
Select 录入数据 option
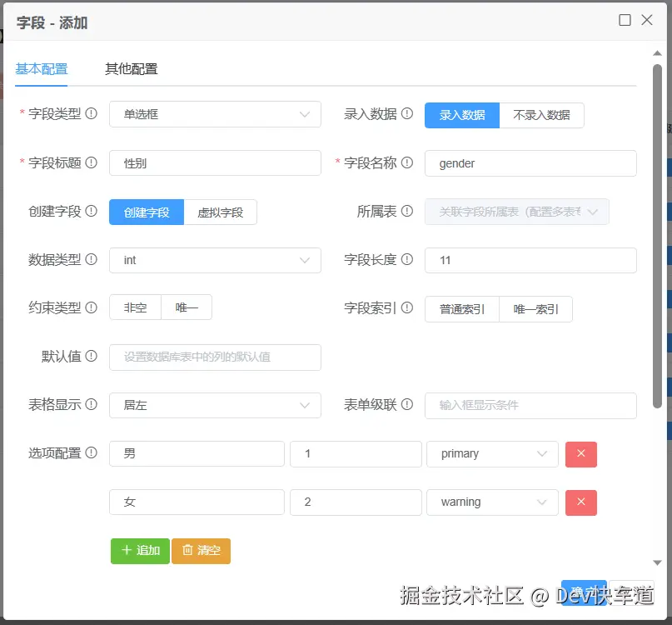462,115
